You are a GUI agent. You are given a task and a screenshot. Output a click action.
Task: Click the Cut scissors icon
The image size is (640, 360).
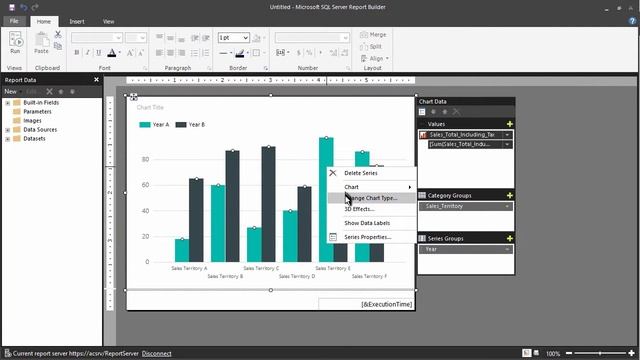(58, 35)
